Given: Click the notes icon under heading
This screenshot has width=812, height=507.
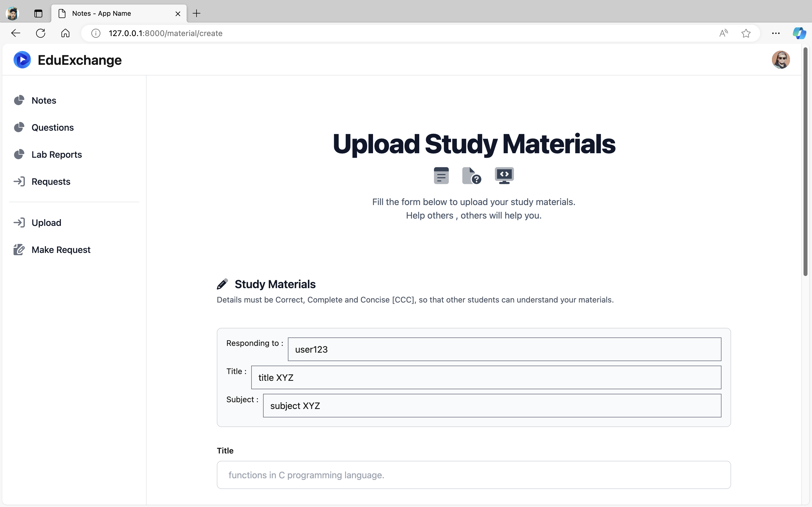Looking at the screenshot, I should pos(441,176).
